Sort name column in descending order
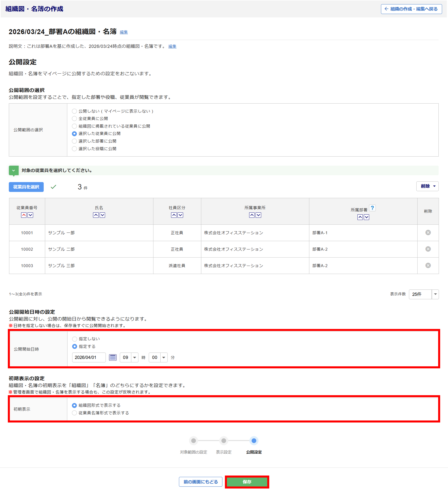 pyautogui.click(x=102, y=215)
